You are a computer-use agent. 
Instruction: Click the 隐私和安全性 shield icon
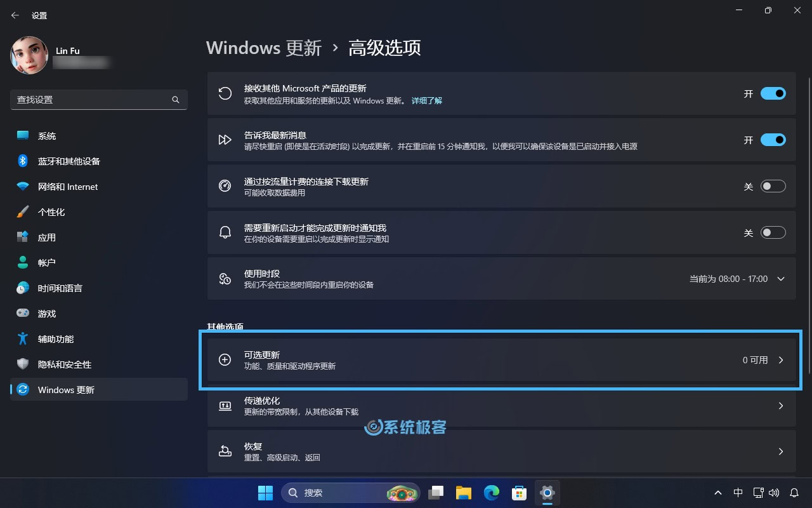point(23,364)
